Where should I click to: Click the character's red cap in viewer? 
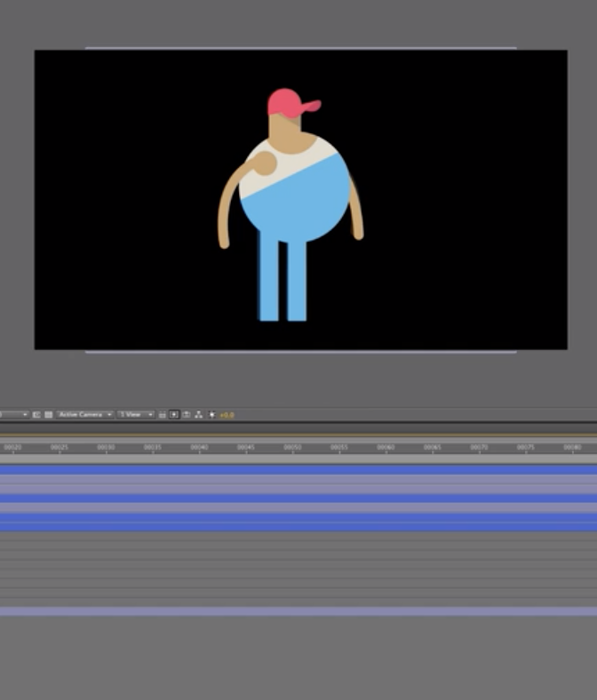pos(290,102)
